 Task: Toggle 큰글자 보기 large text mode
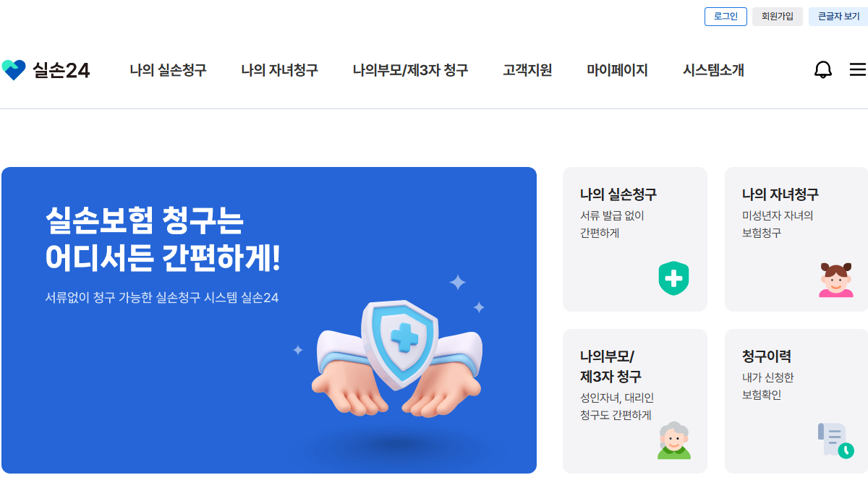[838, 17]
